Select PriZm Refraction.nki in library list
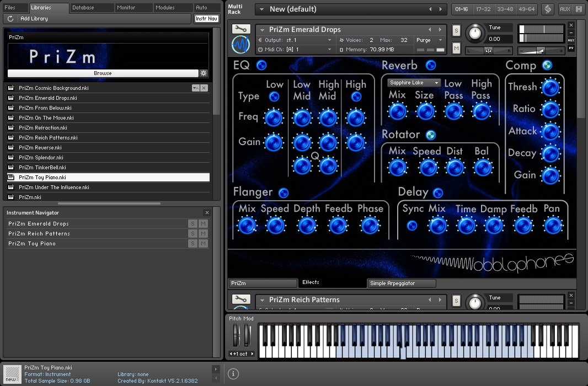Screen dimensions: 588x386 point(108,128)
